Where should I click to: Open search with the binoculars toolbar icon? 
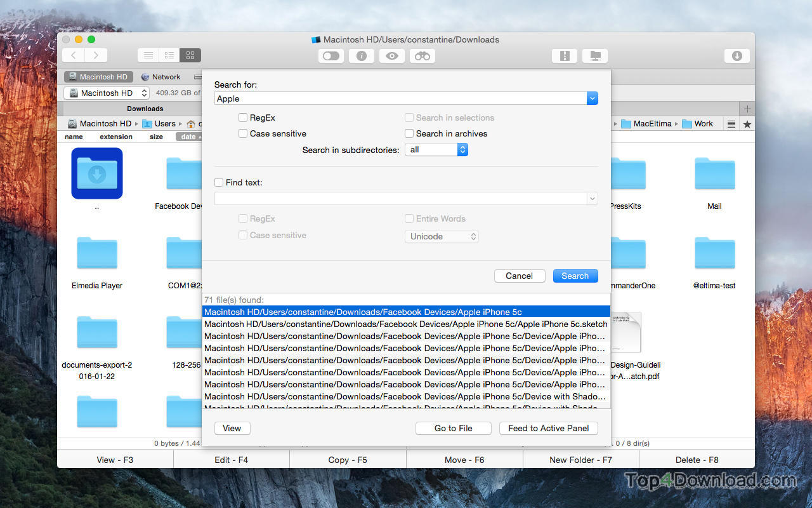422,56
